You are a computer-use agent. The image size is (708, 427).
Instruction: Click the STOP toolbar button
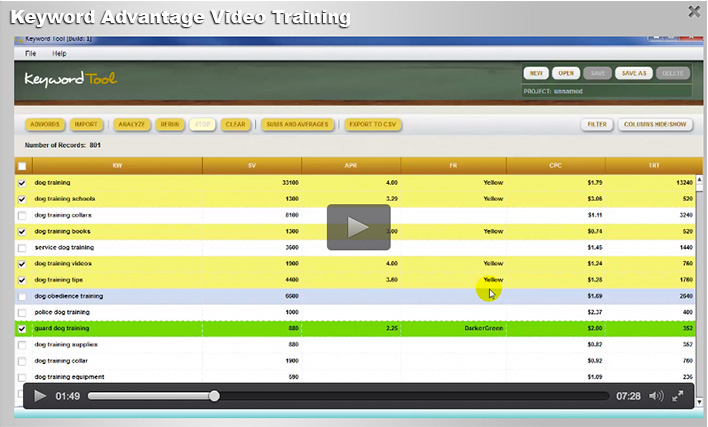[202, 124]
